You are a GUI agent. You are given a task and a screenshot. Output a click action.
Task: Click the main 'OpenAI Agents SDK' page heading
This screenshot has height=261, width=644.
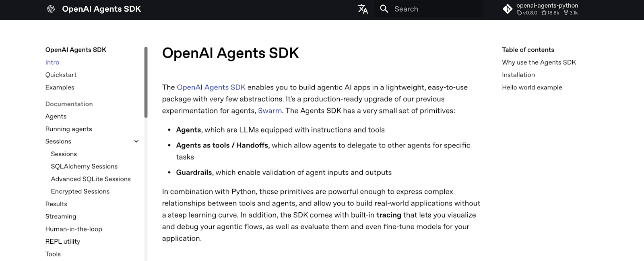pos(231,53)
